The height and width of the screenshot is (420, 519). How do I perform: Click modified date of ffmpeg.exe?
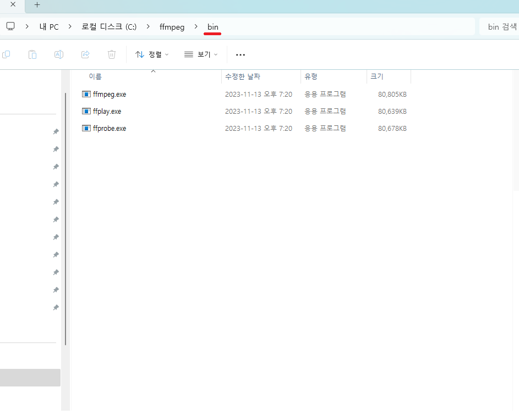(x=259, y=95)
